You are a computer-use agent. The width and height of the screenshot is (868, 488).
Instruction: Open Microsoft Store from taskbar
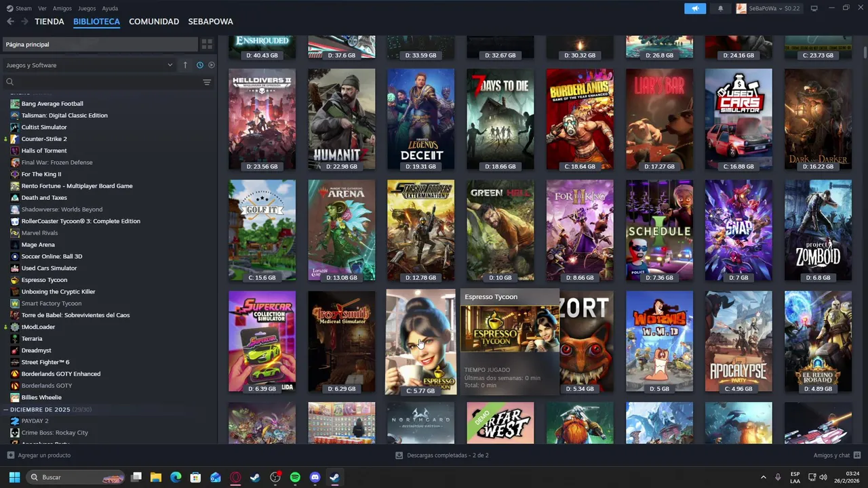tap(195, 477)
